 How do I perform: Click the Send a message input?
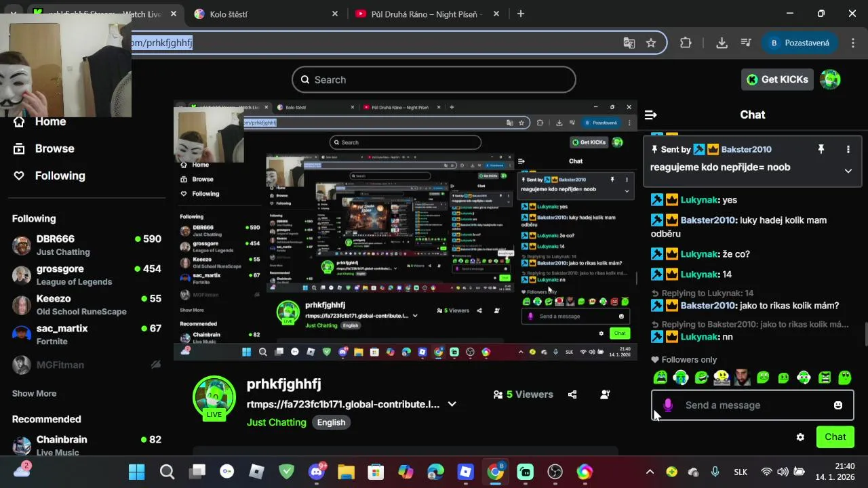click(753, 405)
